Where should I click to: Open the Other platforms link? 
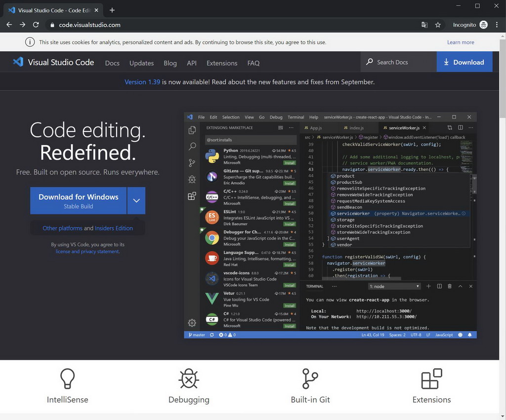click(x=63, y=228)
